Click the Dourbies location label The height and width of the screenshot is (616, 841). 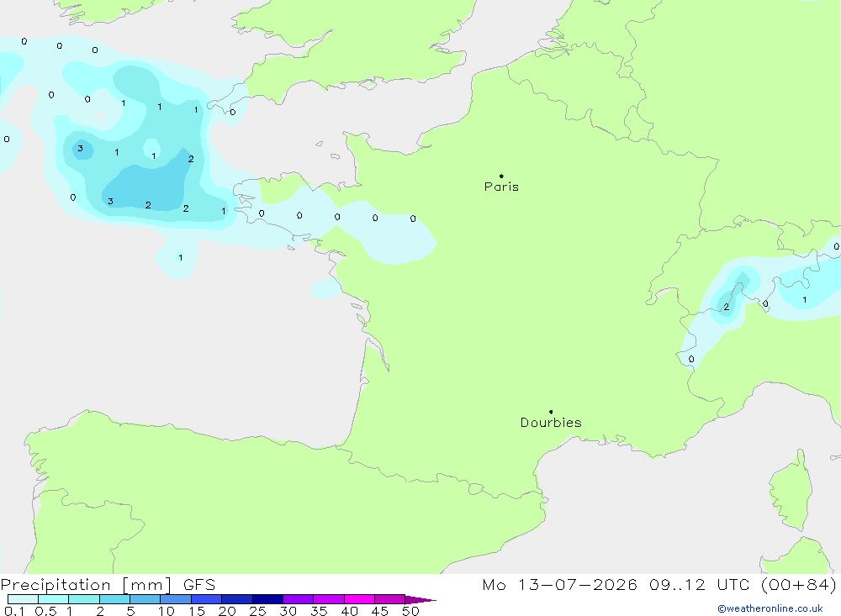(551, 423)
